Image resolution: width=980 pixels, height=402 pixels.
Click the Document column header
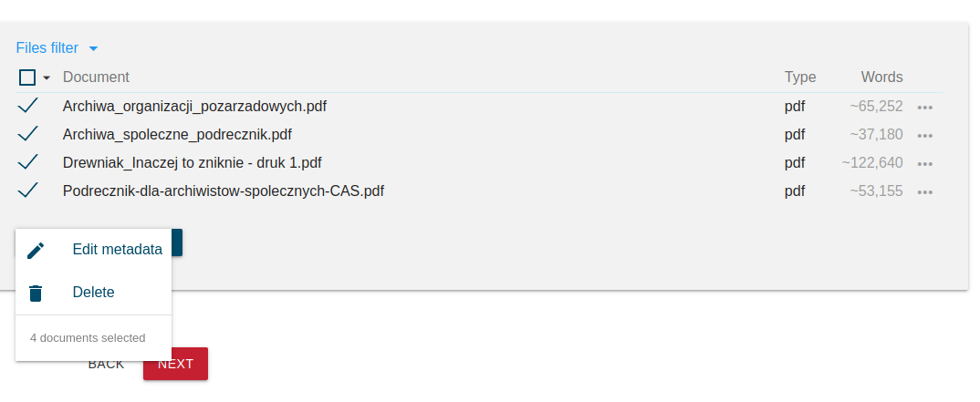pos(96,77)
